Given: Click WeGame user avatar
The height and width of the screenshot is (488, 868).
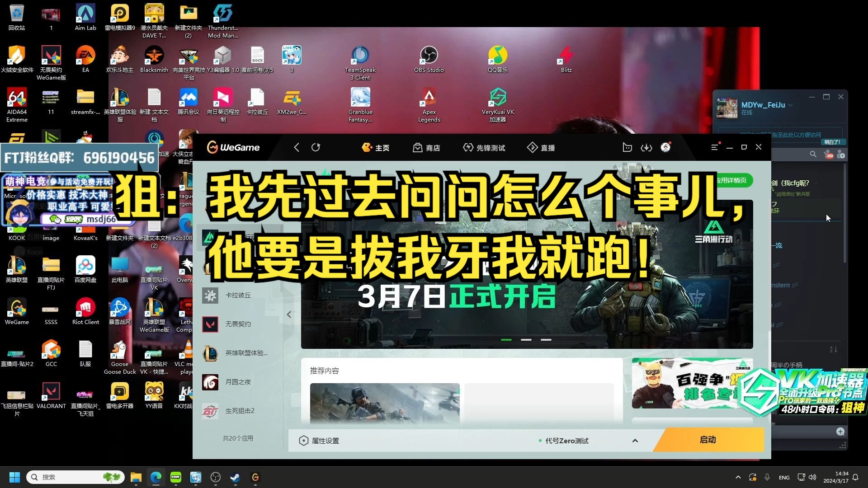Looking at the screenshot, I should [x=665, y=147].
